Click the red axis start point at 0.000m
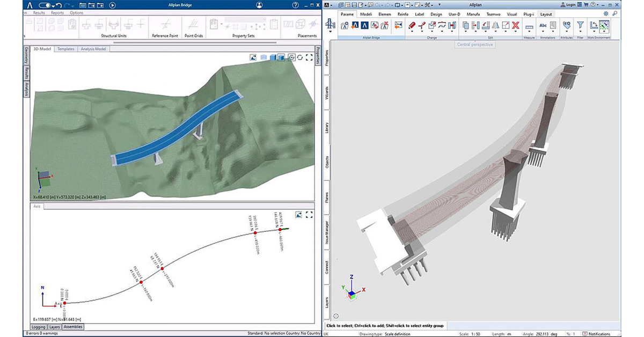The height and width of the screenshot is (337, 644). (x=64, y=303)
